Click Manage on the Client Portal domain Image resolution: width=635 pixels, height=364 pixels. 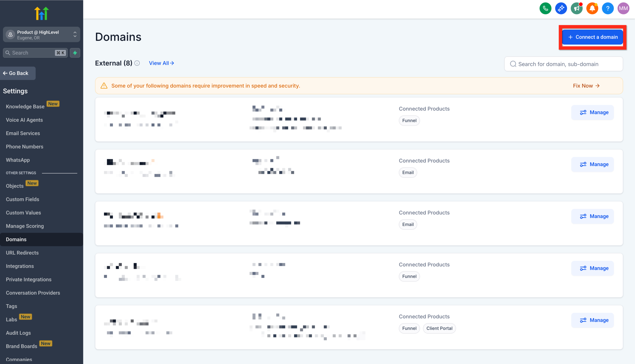click(x=593, y=320)
